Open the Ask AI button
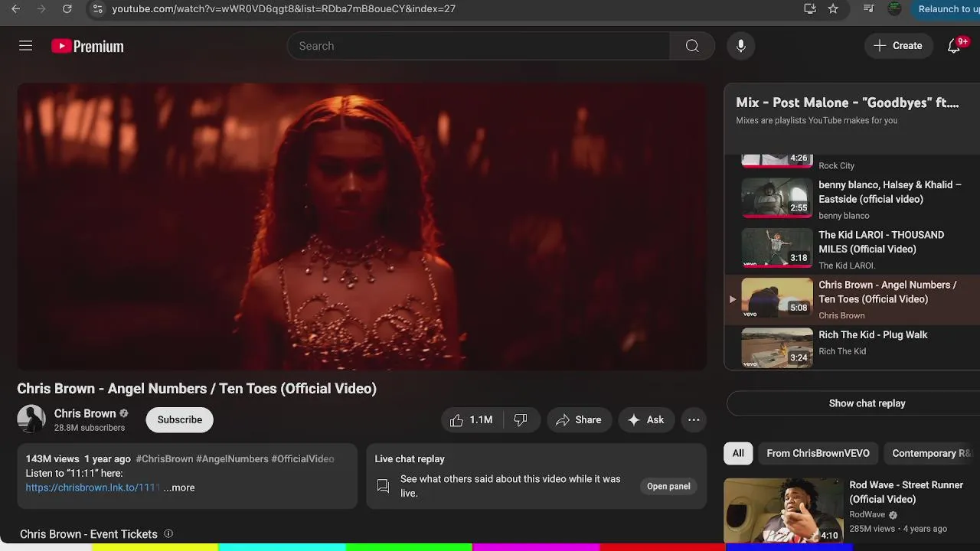980x551 pixels. (x=645, y=419)
